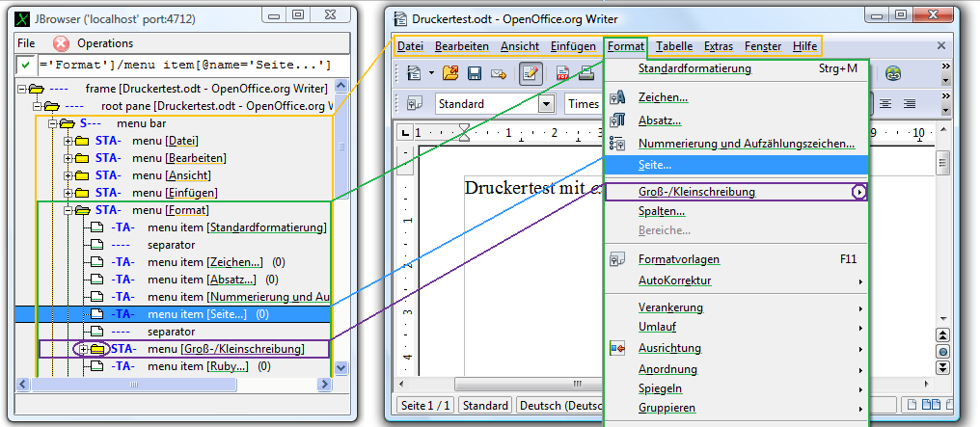Click the Open file folder icon

[449, 73]
